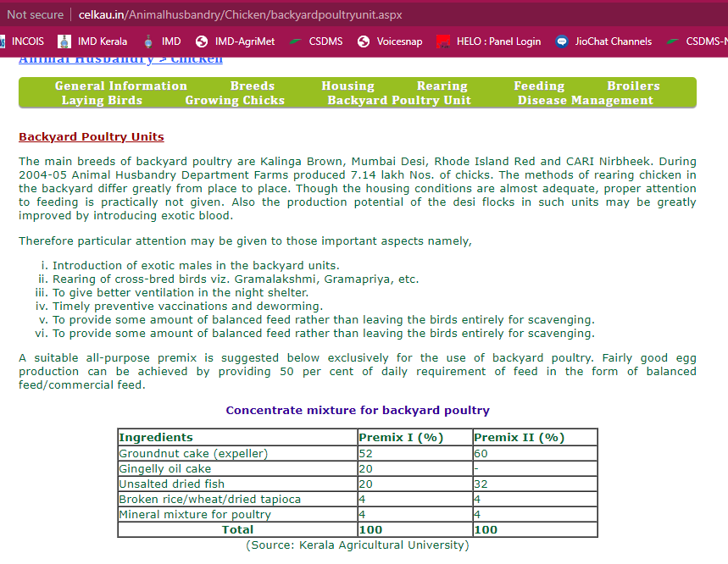Open the Breeds menu item
The image size is (728, 564).
[253, 86]
